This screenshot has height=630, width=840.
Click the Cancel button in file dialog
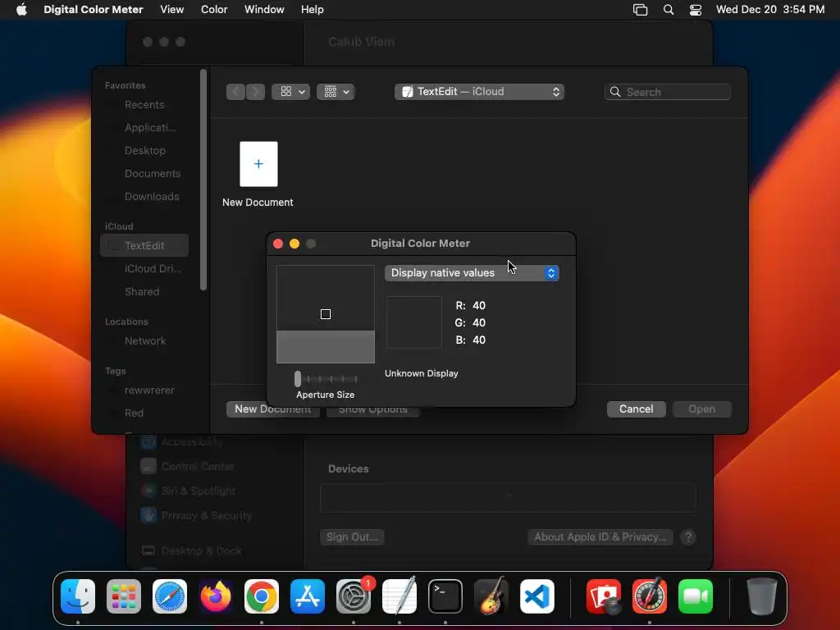(636, 409)
